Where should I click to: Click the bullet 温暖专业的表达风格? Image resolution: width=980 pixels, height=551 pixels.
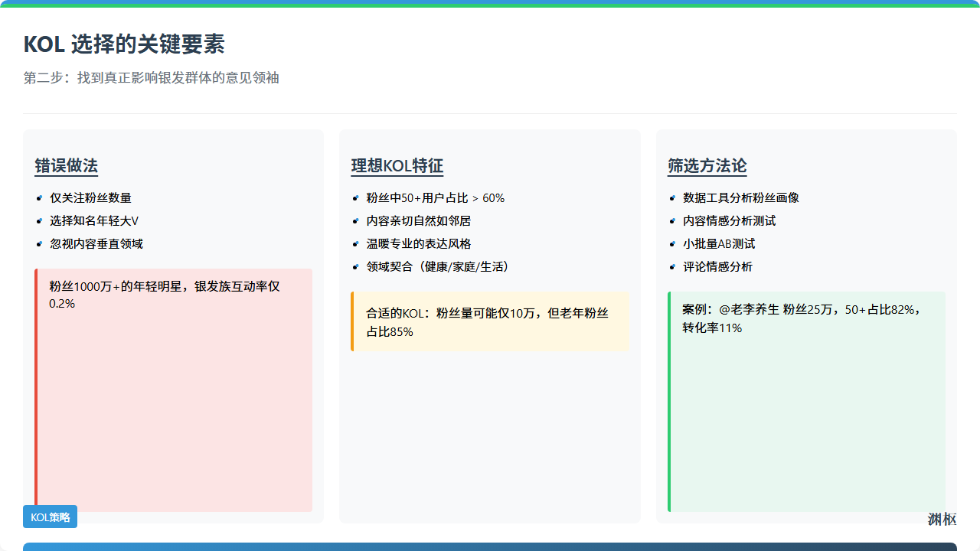click(x=418, y=243)
